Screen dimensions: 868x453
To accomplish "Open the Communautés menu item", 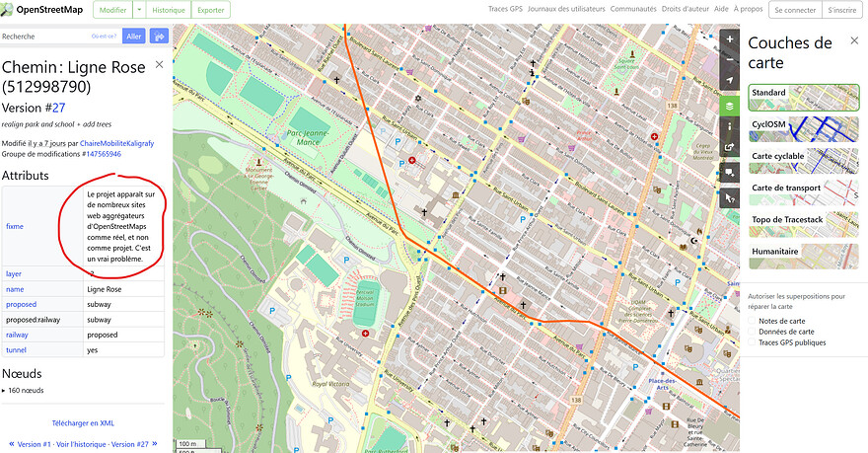I will 633,9.
